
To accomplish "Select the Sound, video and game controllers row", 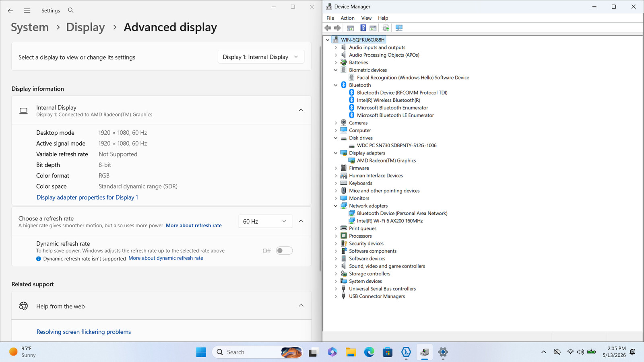I will (x=387, y=266).
